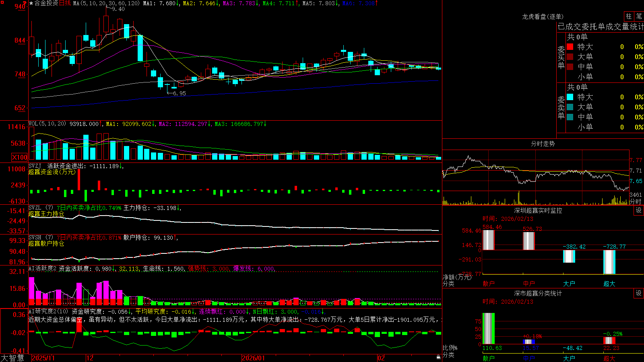Click the star icon before 合金投资

point(31,3)
